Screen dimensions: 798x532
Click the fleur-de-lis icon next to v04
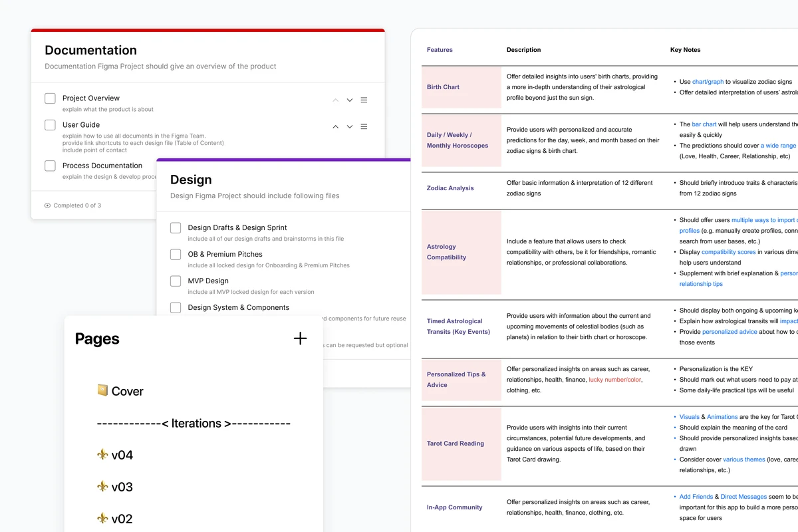coord(102,454)
